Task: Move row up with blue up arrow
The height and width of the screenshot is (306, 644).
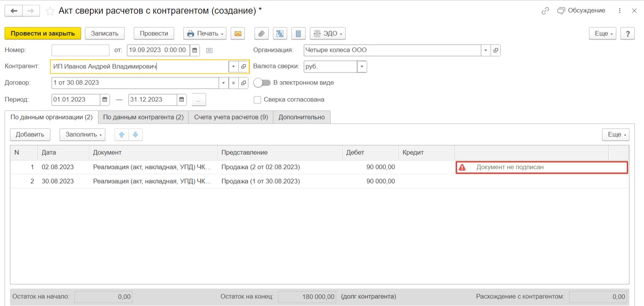Action: pos(121,134)
